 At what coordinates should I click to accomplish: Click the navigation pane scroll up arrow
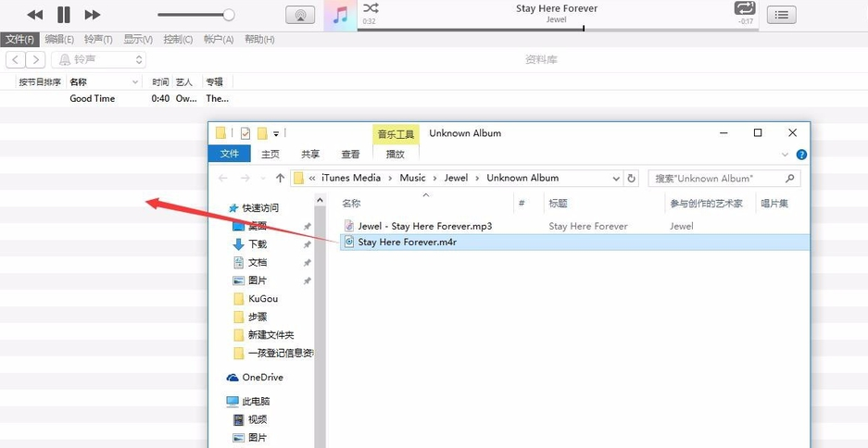(320, 200)
